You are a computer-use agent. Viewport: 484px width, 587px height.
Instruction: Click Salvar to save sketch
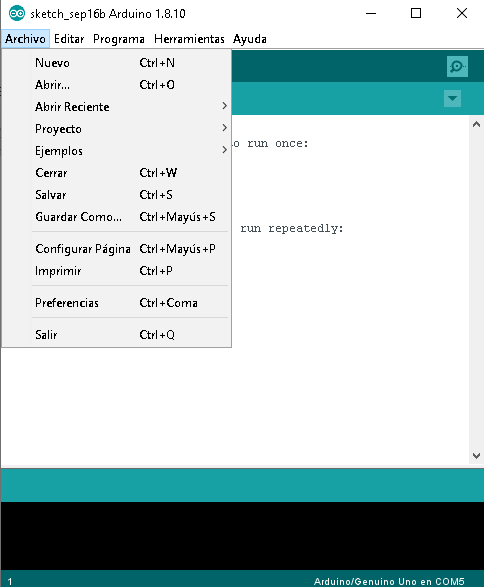116,195
